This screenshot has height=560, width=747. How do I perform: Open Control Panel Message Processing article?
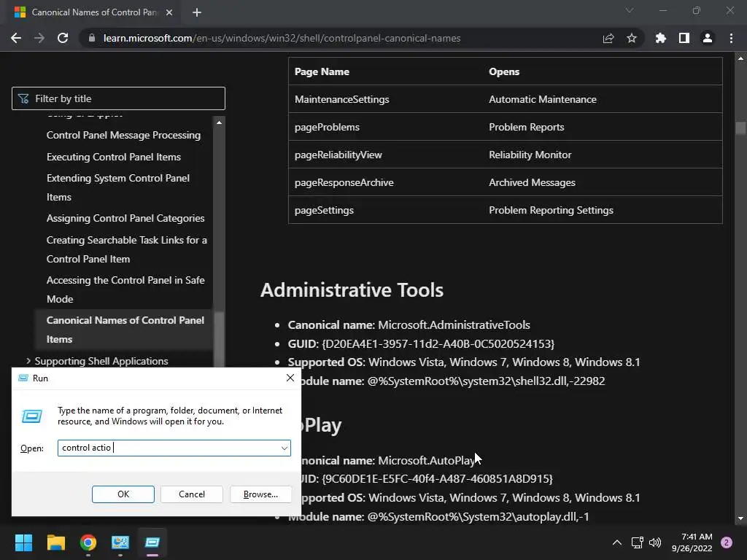[x=123, y=135]
